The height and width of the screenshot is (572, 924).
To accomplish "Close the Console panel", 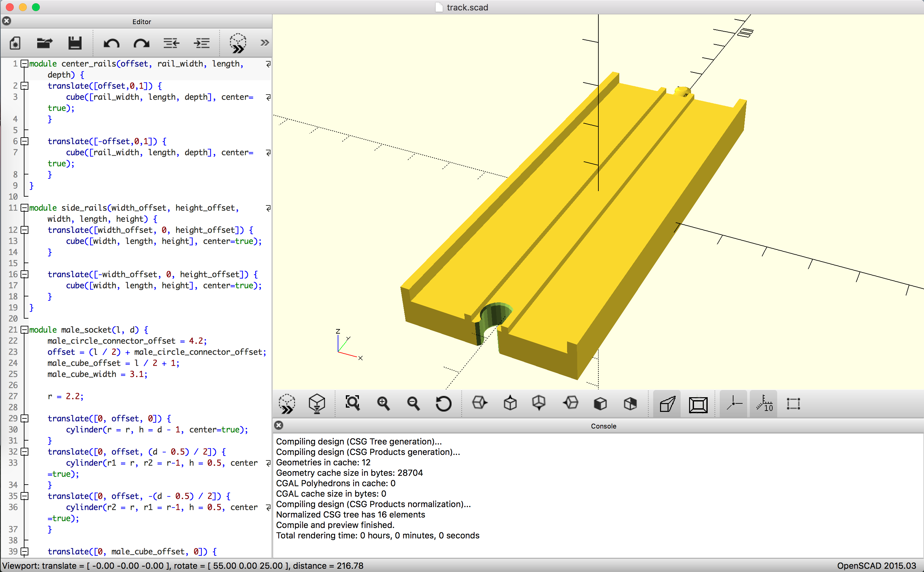I will (279, 425).
